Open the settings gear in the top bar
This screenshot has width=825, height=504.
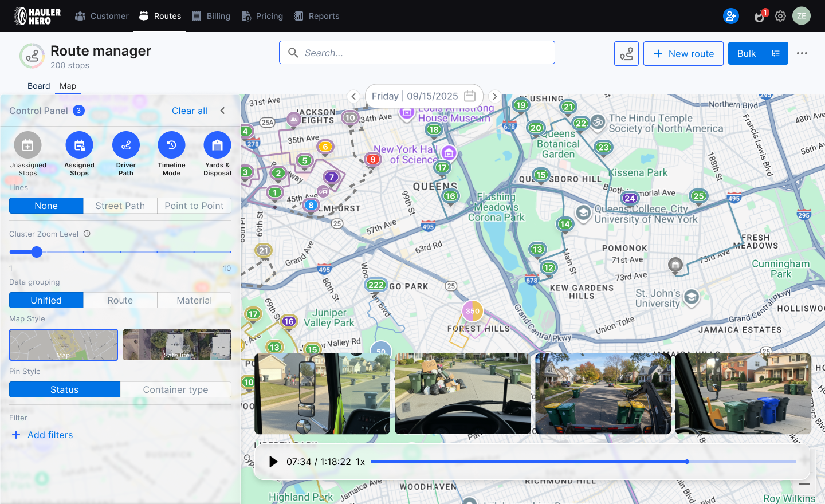pos(780,16)
